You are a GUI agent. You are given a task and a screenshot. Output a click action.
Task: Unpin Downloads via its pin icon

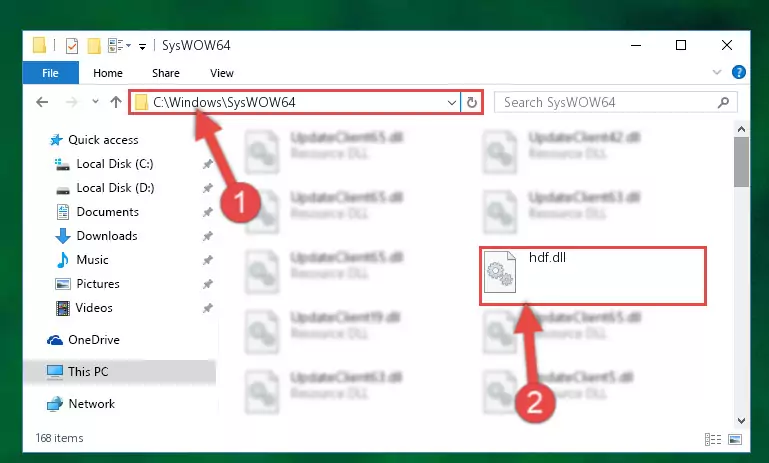pyautogui.click(x=208, y=236)
